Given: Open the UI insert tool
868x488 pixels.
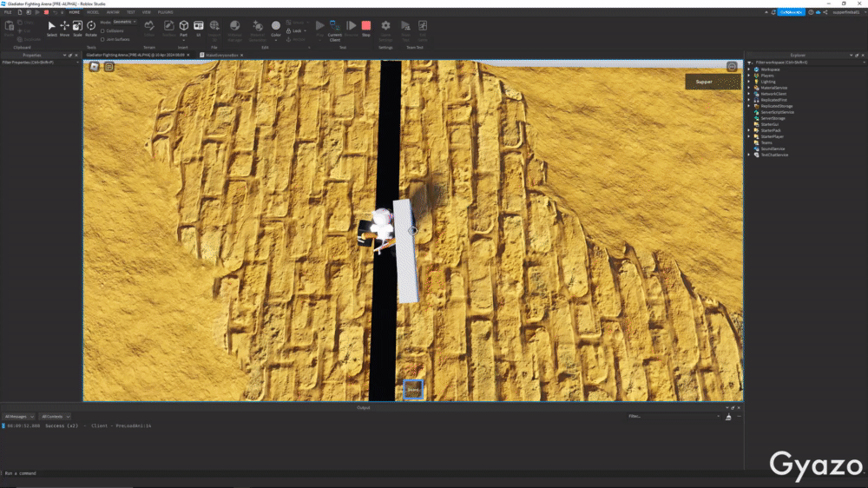Looking at the screenshot, I should pyautogui.click(x=198, y=29).
